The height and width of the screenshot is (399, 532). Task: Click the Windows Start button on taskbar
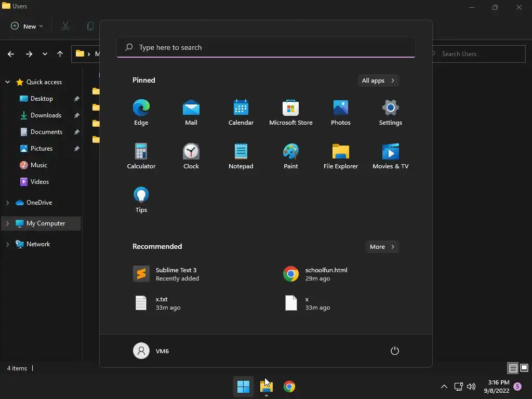pos(243,387)
